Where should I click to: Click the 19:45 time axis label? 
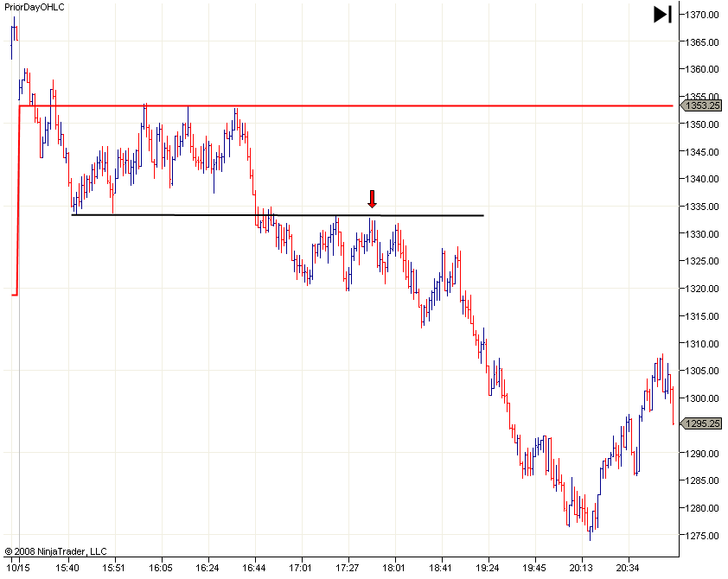coord(534,568)
